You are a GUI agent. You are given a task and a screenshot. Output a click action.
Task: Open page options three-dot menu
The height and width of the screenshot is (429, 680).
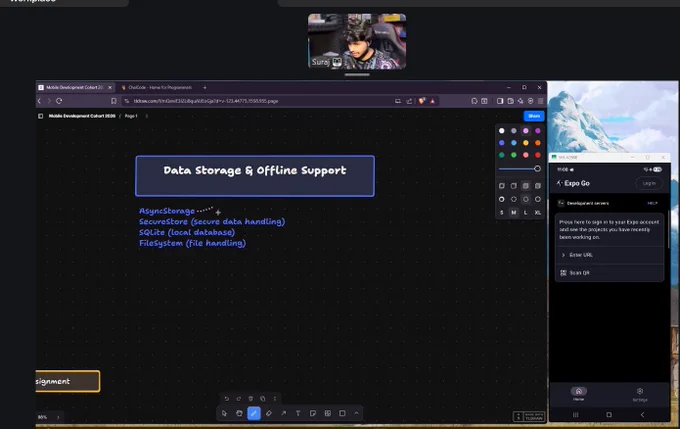pyautogui.click(x=147, y=116)
